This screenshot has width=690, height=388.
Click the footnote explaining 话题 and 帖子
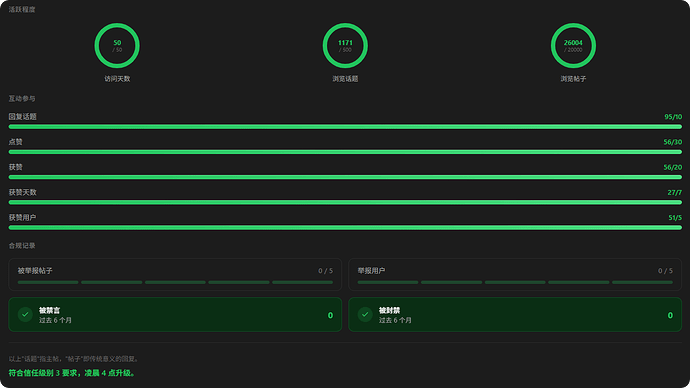pyautogui.click(x=74, y=359)
